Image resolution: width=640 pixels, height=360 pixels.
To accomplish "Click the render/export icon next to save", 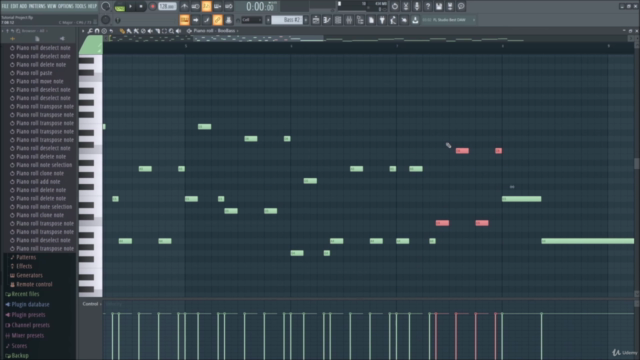I will pyautogui.click(x=450, y=7).
